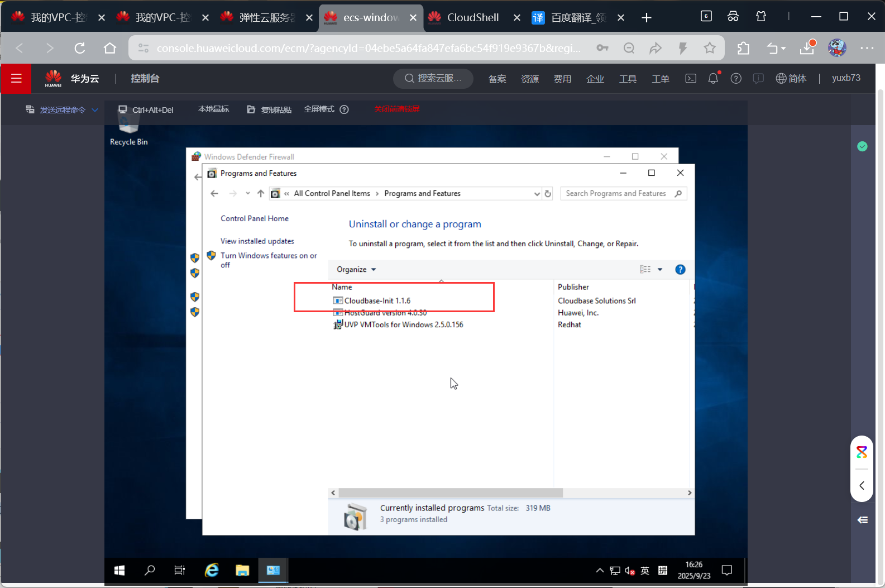Select UVP VMTools for Windows 2.5.0.156
Viewport: 885px width, 588px height.
[x=398, y=324]
